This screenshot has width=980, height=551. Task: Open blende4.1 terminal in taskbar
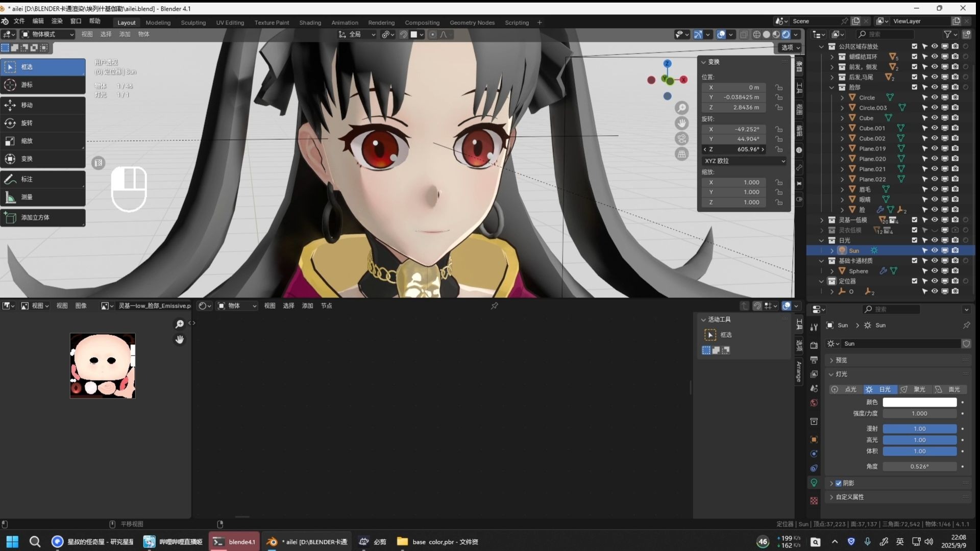tap(234, 542)
